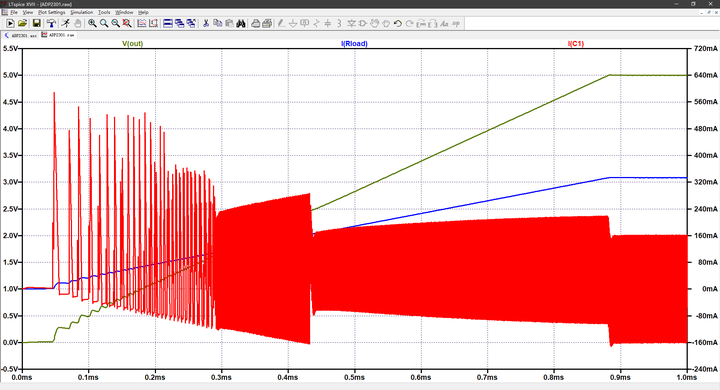Click the Run simulation icon
The width and height of the screenshot is (720, 390).
(x=10, y=23)
